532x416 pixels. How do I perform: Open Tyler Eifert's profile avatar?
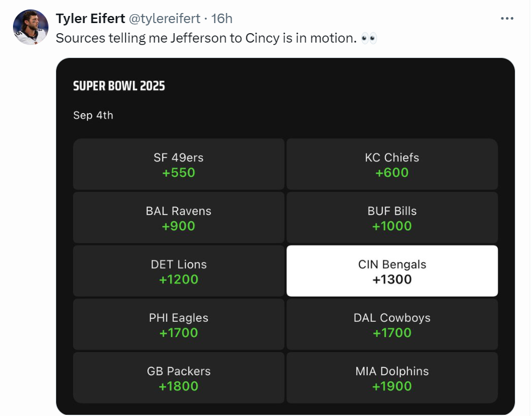[30, 27]
